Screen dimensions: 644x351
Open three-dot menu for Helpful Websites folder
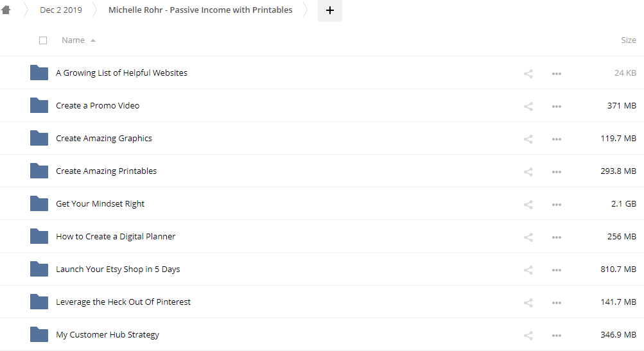(557, 73)
